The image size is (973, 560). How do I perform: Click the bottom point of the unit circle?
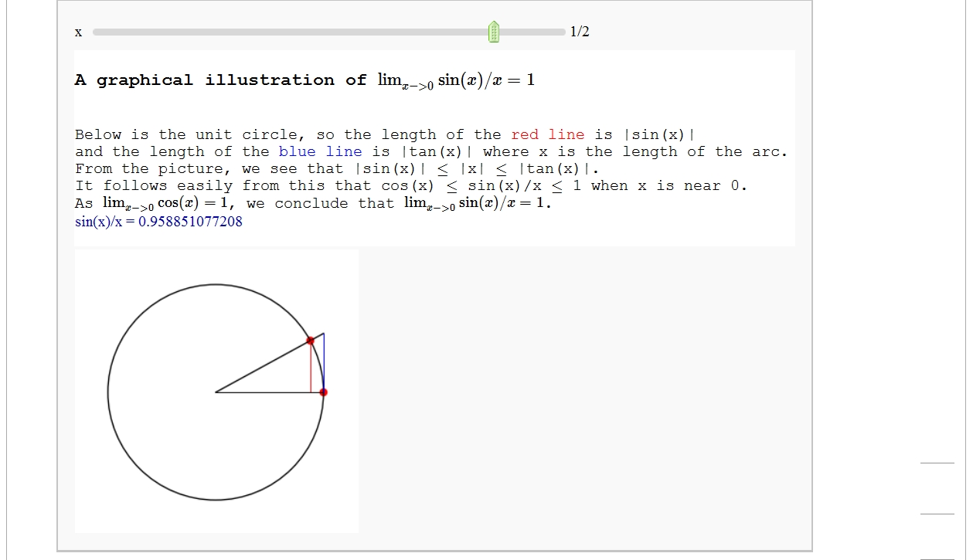click(x=216, y=500)
